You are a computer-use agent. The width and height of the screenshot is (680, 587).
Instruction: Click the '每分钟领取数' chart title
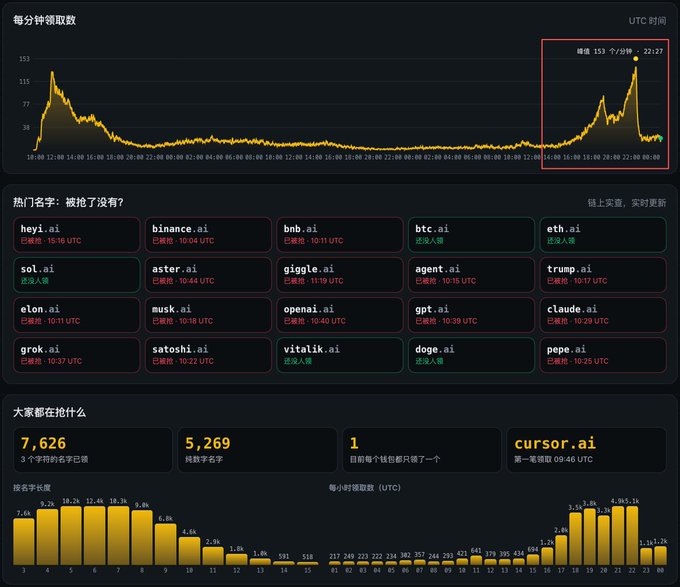44,20
